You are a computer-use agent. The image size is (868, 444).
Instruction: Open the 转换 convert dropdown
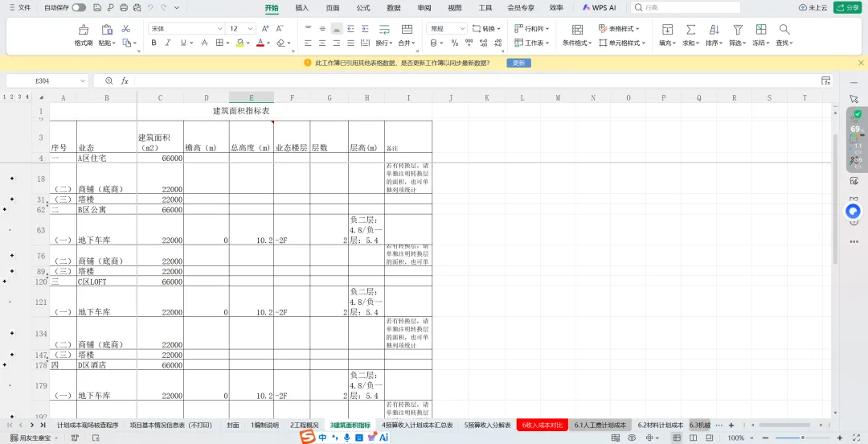tap(487, 28)
